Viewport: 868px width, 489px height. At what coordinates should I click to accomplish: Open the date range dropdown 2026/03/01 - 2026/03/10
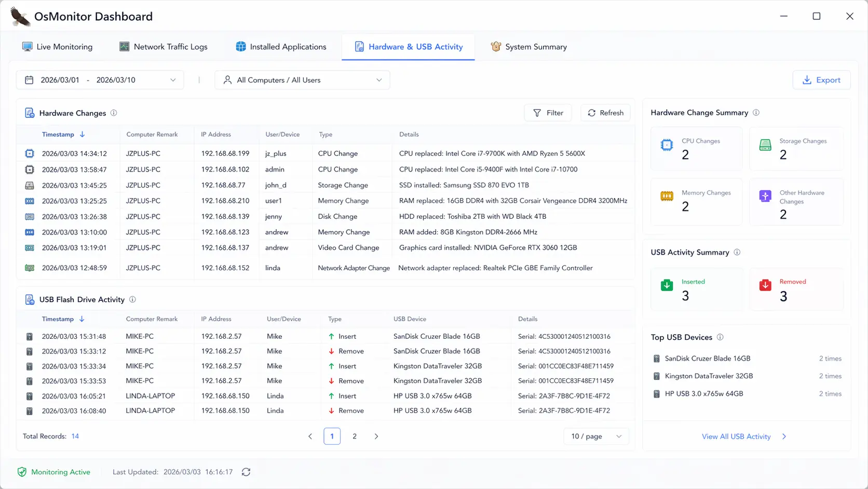point(100,80)
